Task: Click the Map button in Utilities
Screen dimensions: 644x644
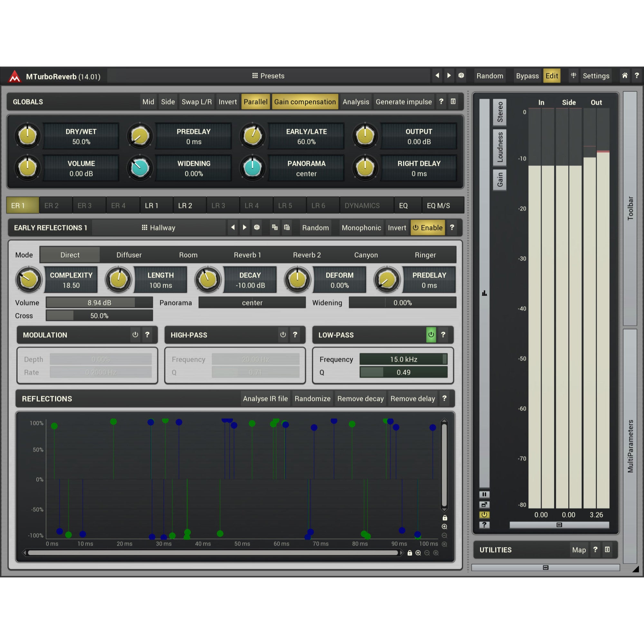Action: coord(579,550)
